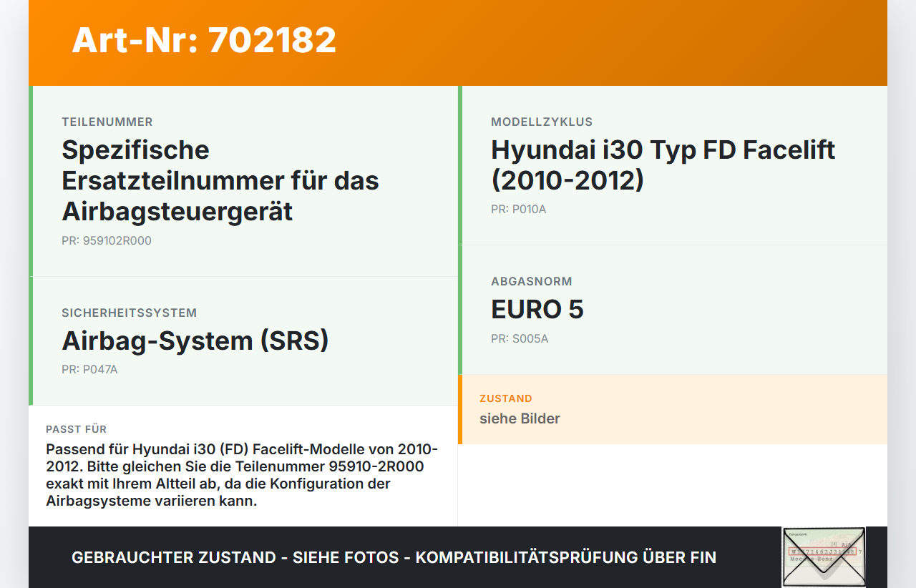Click the siehe Bilder condition text

coord(520,418)
